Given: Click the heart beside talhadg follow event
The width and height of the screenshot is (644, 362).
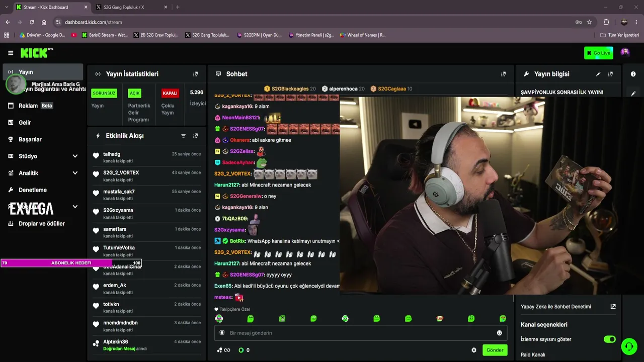Looking at the screenshot, I should (x=96, y=156).
